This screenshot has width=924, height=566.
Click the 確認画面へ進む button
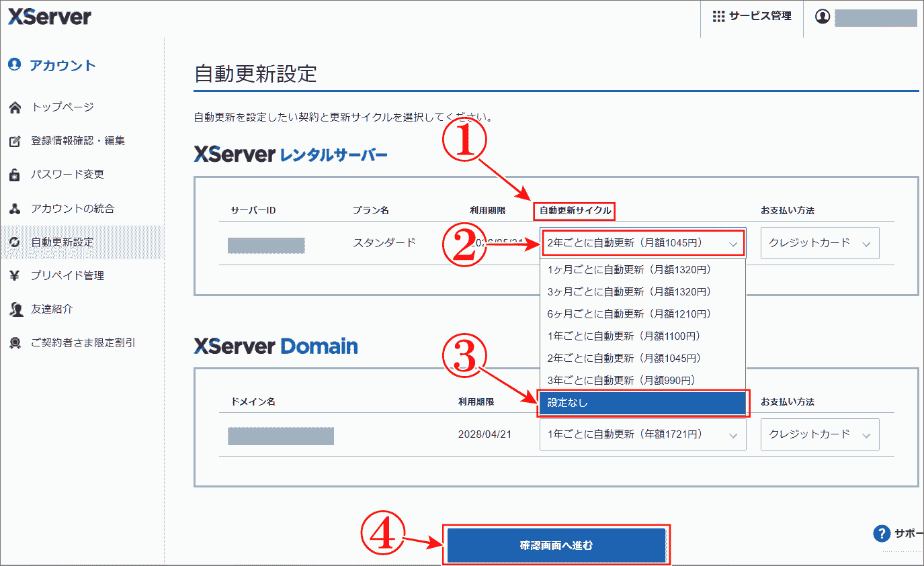pos(556,545)
